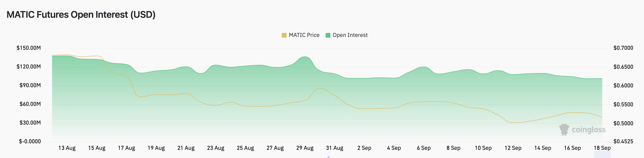Click the coinglass watermark text
The image size is (644, 158).
(589, 130)
